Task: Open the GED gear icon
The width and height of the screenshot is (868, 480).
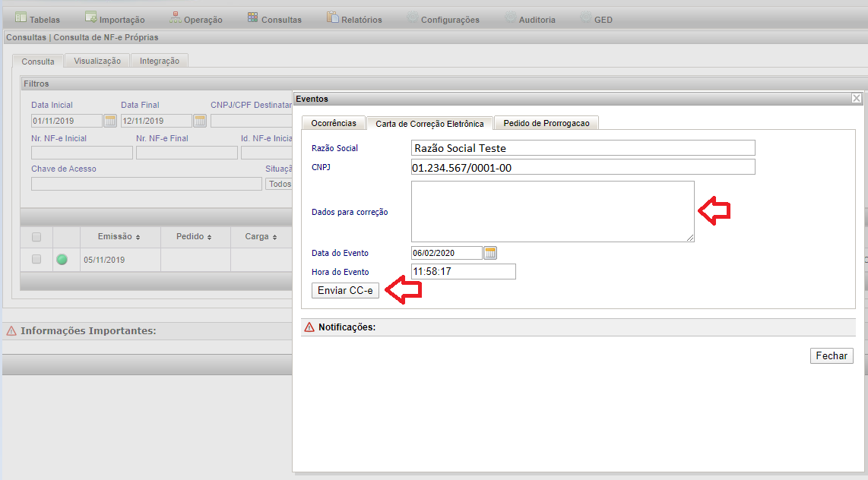Action: [586, 17]
